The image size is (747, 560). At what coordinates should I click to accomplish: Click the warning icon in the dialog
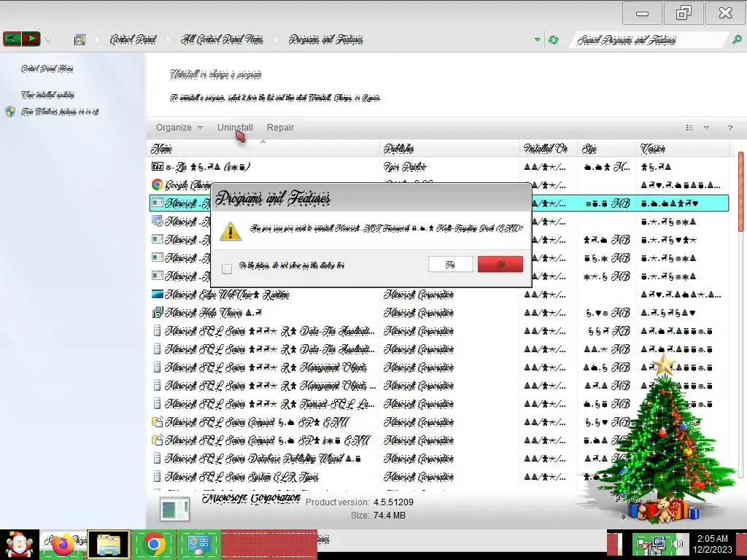(x=231, y=231)
